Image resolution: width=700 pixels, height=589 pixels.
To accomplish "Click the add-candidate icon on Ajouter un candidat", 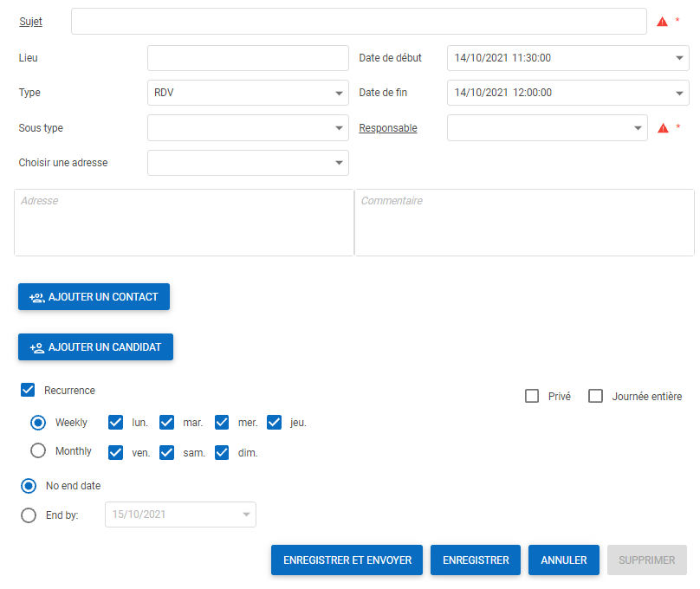I will coord(36,347).
